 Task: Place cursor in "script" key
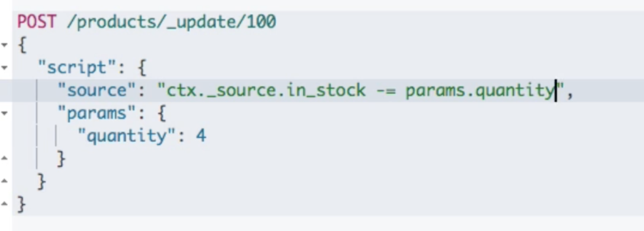[72, 68]
